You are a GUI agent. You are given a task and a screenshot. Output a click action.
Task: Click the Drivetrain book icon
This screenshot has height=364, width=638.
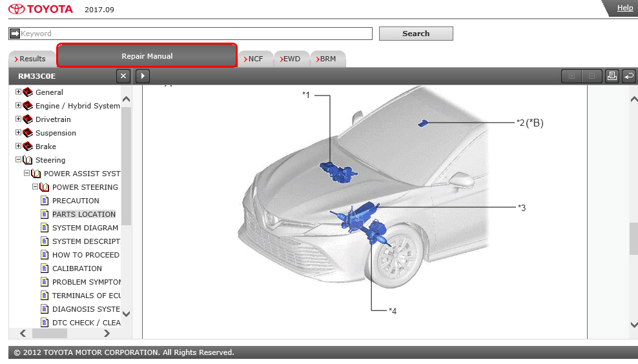28,119
